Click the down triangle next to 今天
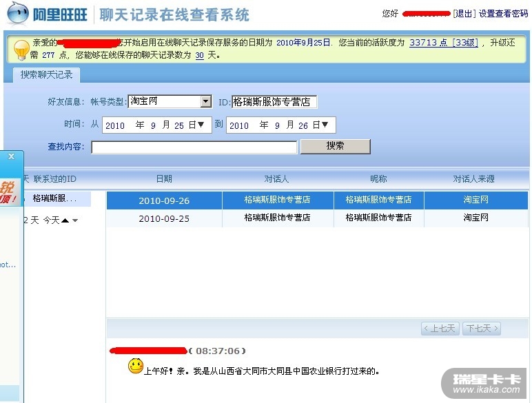This screenshot has height=403, width=532. [x=75, y=220]
